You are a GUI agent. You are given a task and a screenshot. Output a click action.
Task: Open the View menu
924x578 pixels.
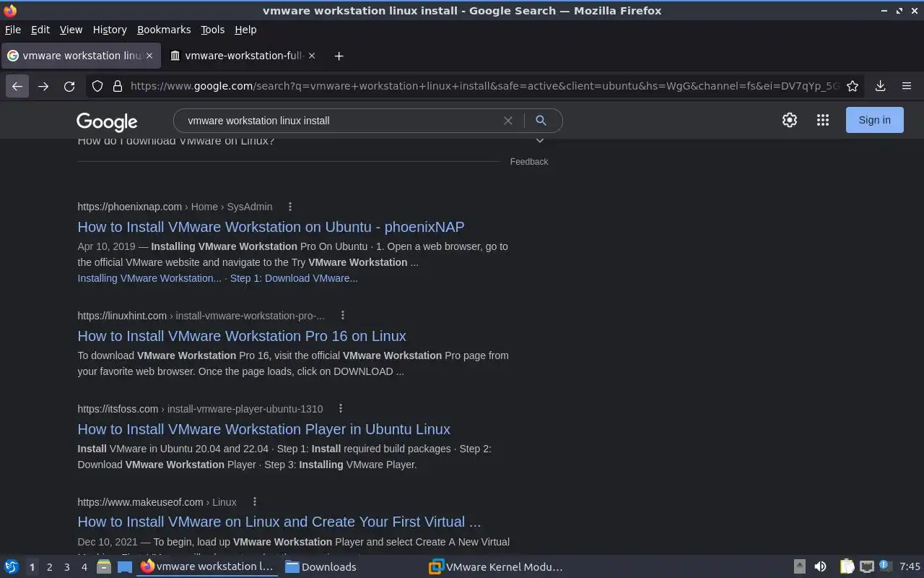(x=71, y=30)
